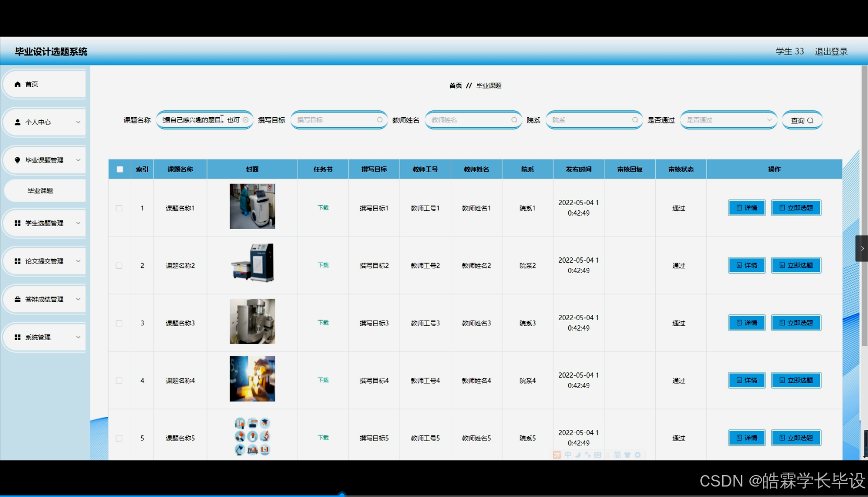
Task: Collapse the 毕业课题管理 menu chevron
Action: [78, 160]
